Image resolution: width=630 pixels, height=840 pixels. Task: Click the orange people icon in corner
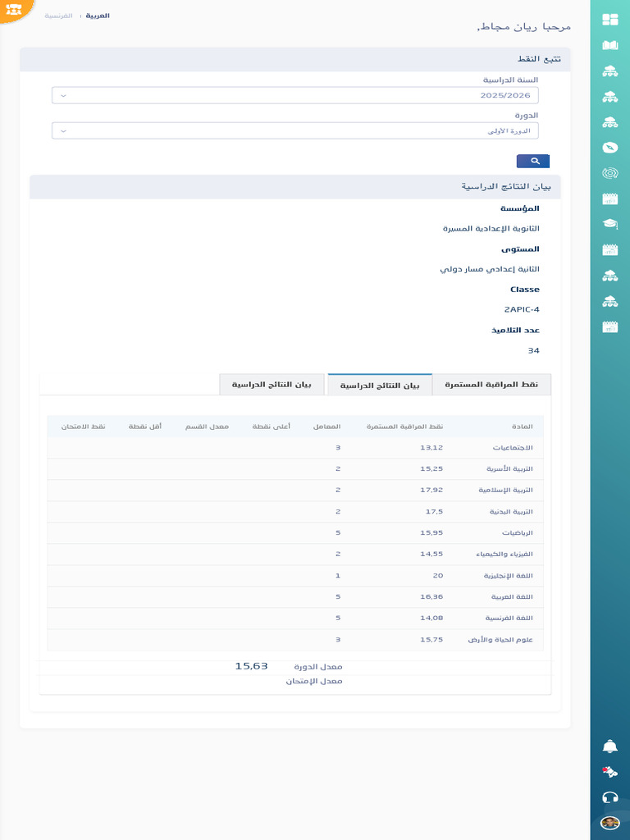tap(13, 9)
